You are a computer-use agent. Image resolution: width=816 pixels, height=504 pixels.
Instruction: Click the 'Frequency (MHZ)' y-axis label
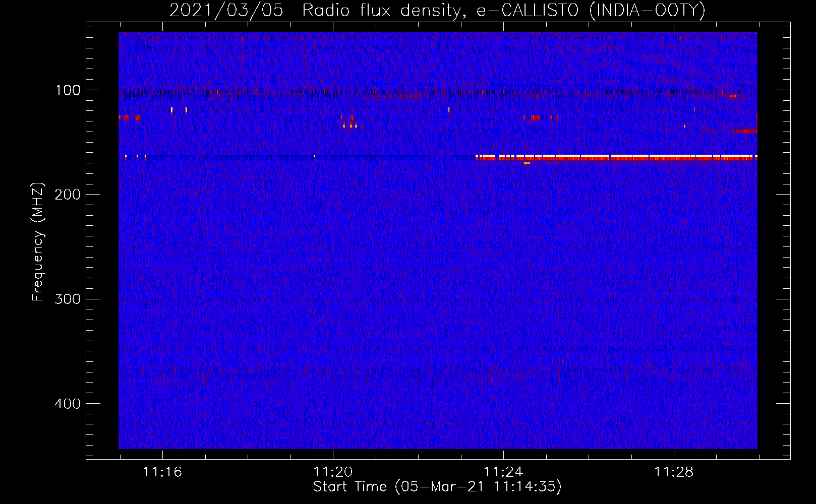click(x=38, y=242)
